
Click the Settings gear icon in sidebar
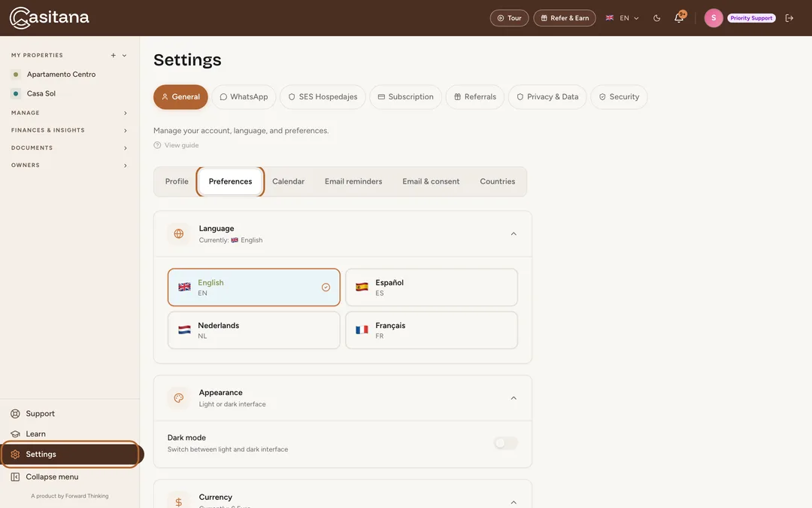pyautogui.click(x=16, y=454)
